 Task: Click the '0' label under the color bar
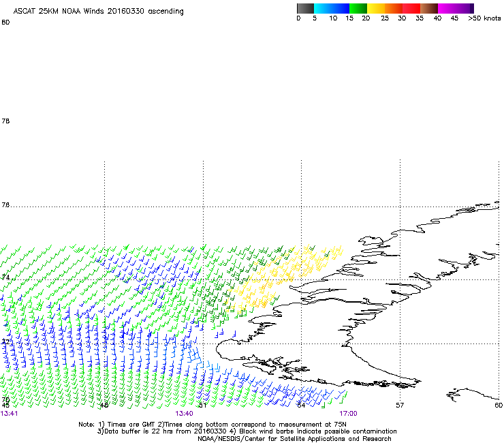click(x=298, y=18)
